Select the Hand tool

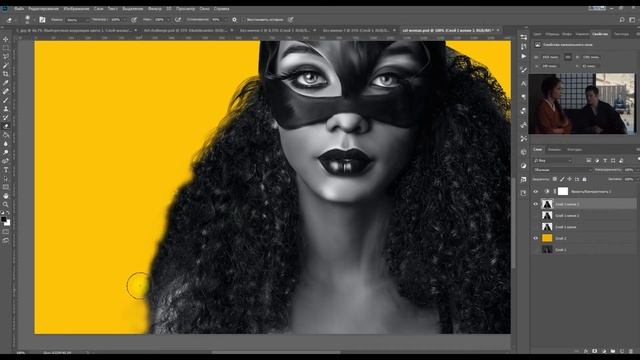[6, 196]
